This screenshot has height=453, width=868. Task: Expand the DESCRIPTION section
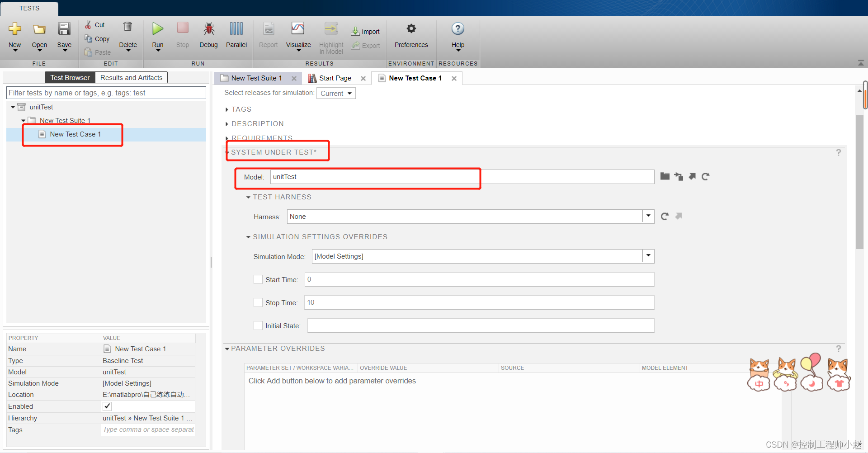click(x=227, y=124)
